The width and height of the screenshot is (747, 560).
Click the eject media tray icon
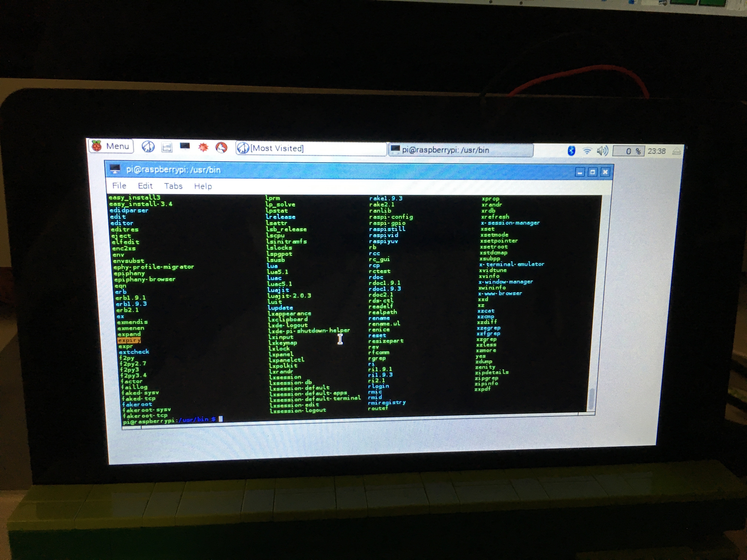pyautogui.click(x=676, y=151)
